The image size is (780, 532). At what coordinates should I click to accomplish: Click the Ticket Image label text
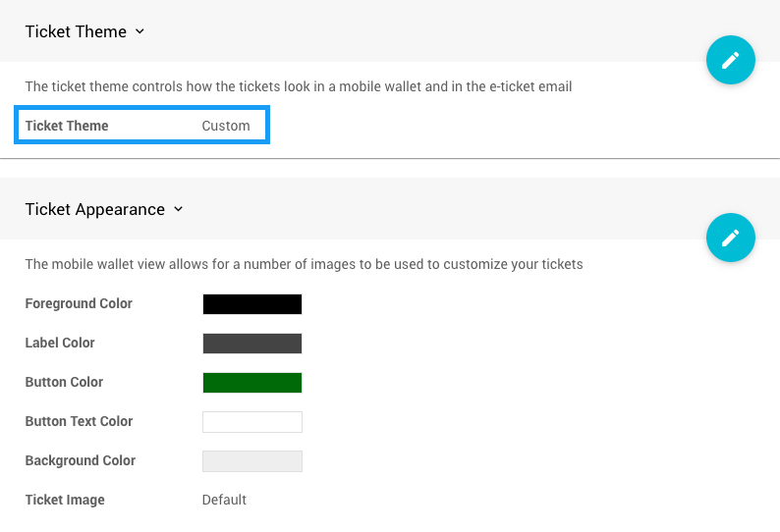[65, 500]
